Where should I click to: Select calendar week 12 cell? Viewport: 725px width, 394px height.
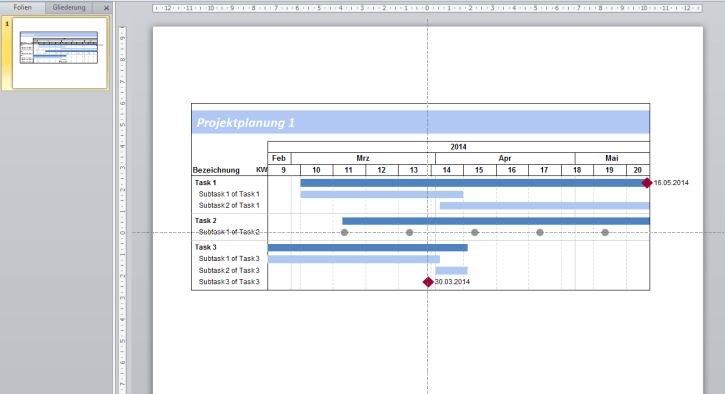click(382, 170)
